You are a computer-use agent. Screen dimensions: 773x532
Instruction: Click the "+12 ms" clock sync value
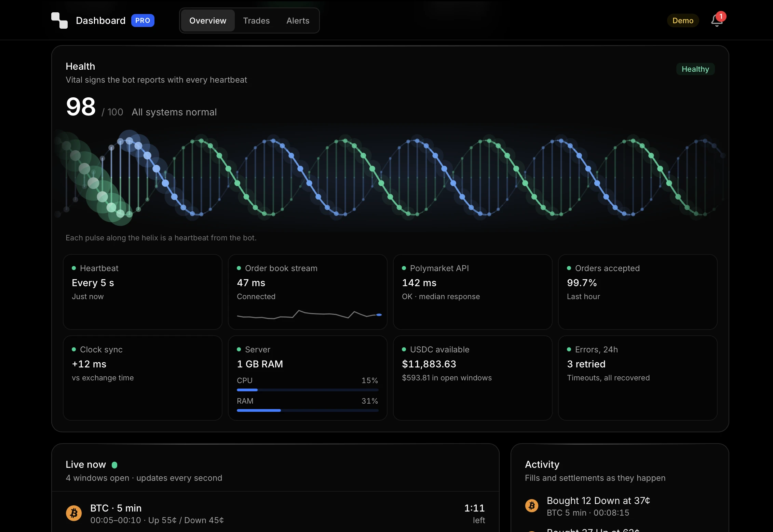coord(89,364)
